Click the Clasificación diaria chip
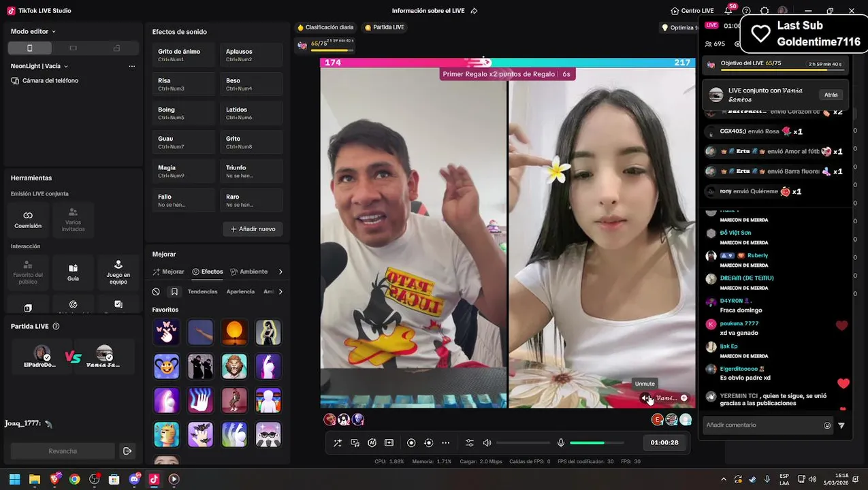The image size is (868, 490). (x=325, y=27)
